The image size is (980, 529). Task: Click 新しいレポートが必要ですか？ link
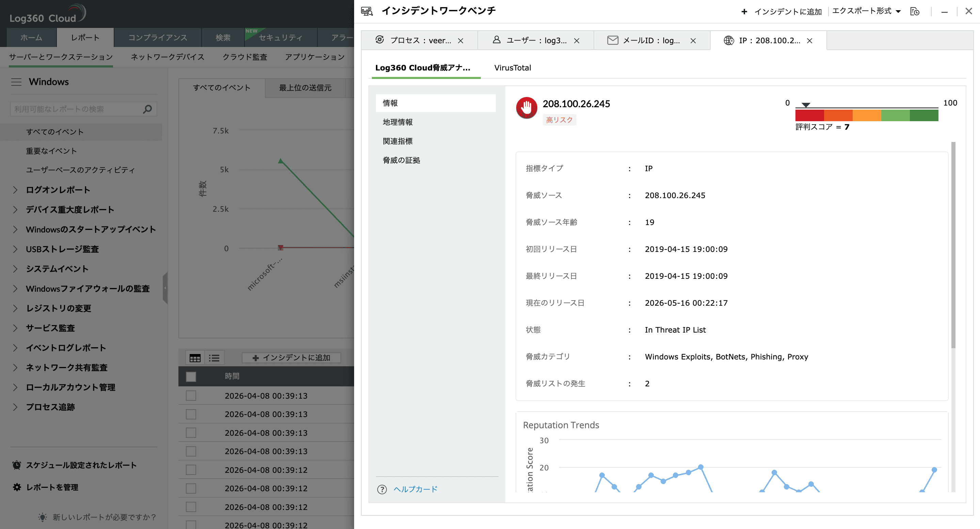click(x=105, y=517)
